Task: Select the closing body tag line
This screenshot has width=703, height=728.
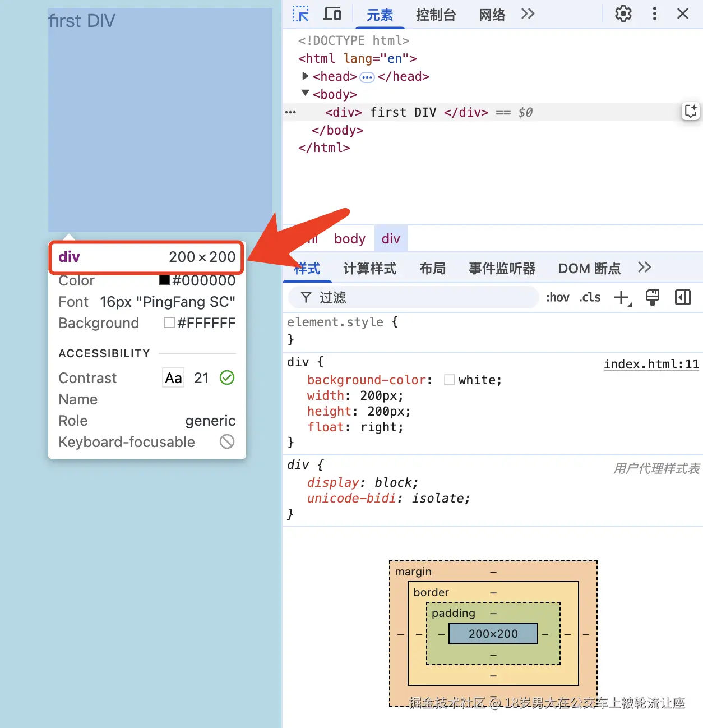Action: tap(337, 130)
